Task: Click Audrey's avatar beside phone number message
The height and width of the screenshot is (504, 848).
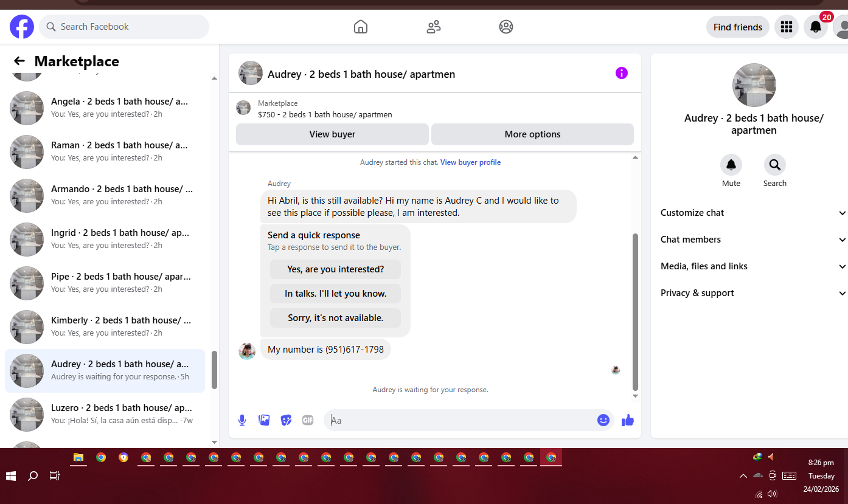Action: pyautogui.click(x=247, y=351)
